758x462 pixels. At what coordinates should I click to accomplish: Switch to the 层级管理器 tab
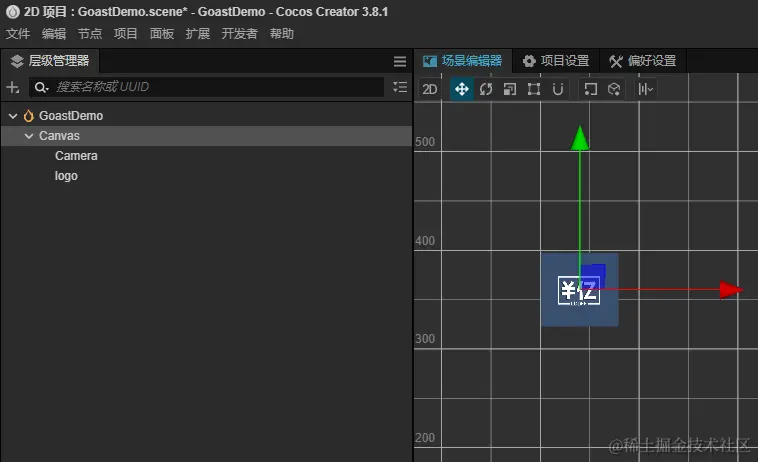(50, 61)
